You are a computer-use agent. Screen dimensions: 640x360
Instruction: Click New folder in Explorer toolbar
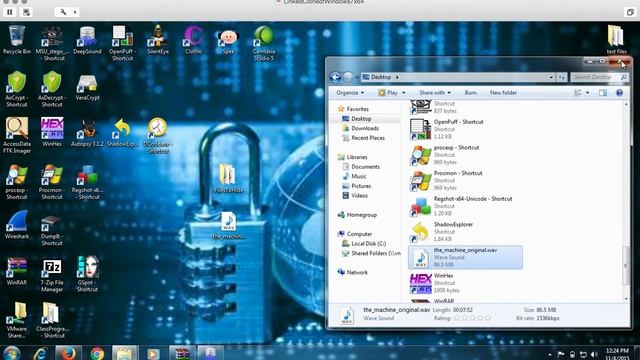pos(503,93)
